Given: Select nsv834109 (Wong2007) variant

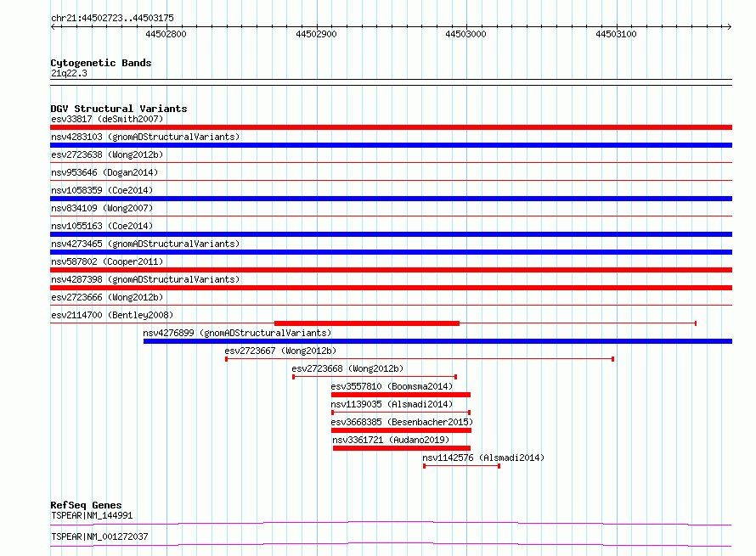Looking at the screenshot, I should pyautogui.click(x=102, y=208).
